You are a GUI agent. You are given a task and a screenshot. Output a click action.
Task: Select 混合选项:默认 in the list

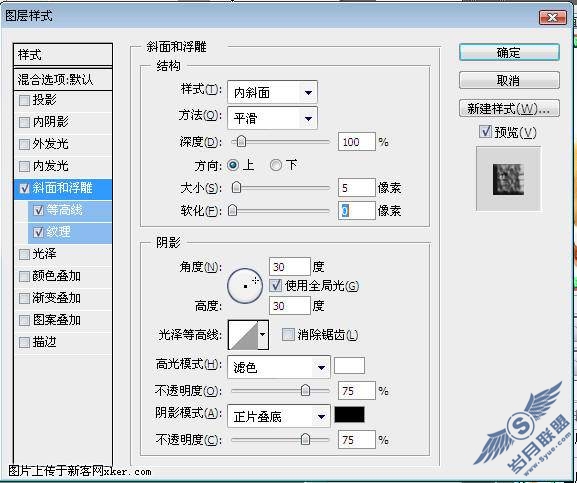click(x=63, y=79)
